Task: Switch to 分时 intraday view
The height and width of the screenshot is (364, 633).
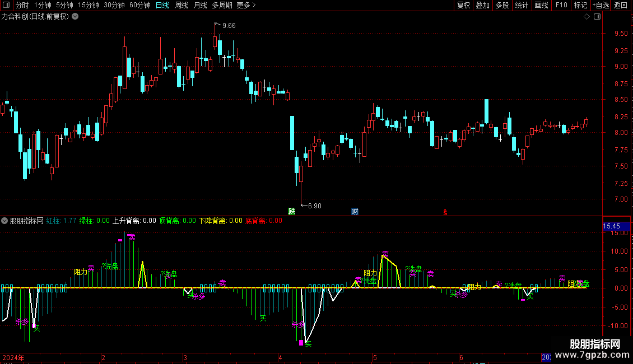Action: 22,5
